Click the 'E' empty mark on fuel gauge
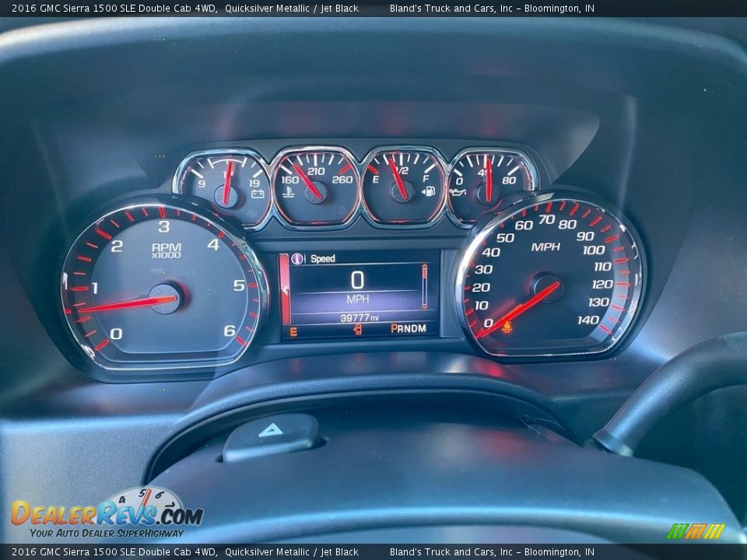 [375, 180]
